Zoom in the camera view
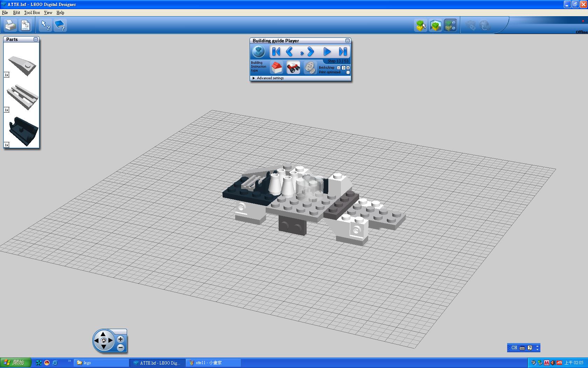Screen dimensions: 588x368 click(x=120, y=339)
